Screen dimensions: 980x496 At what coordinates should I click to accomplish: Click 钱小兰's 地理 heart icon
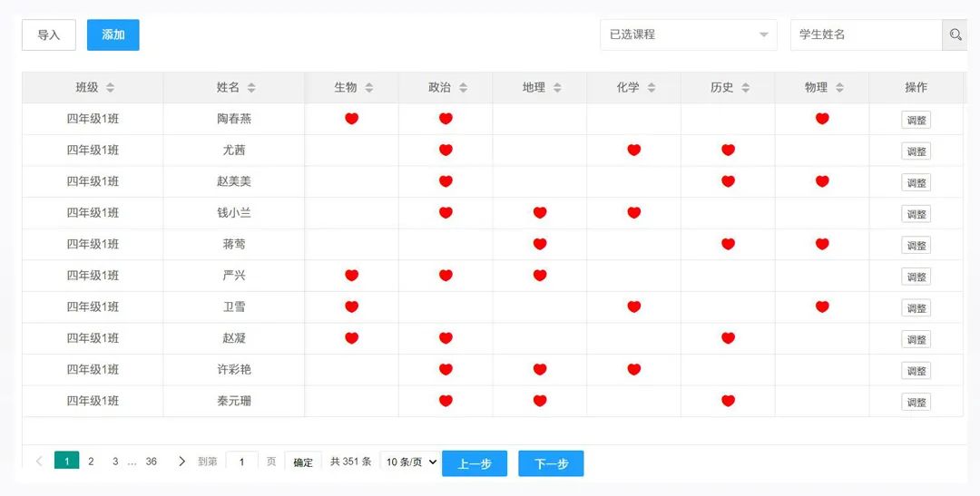click(540, 212)
